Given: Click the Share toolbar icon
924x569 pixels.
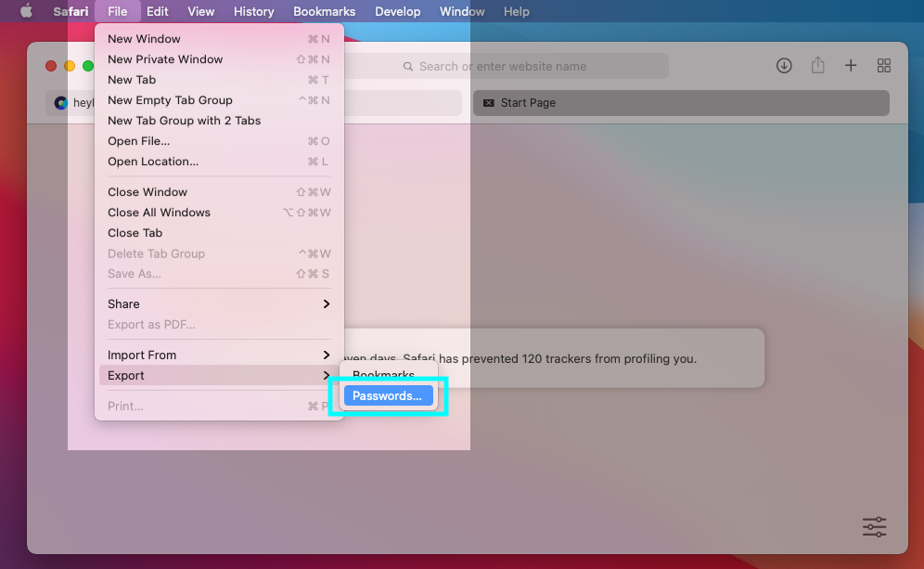Looking at the screenshot, I should [817, 66].
